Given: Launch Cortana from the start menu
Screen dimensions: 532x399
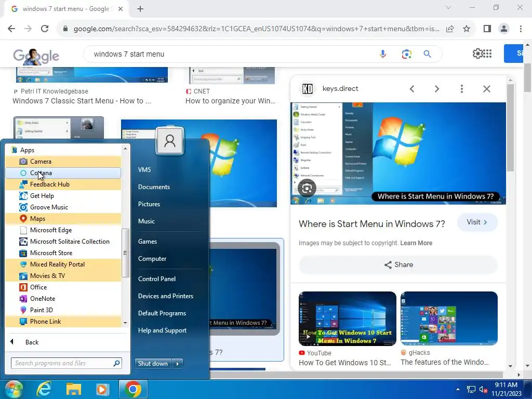Looking at the screenshot, I should (x=63, y=173).
